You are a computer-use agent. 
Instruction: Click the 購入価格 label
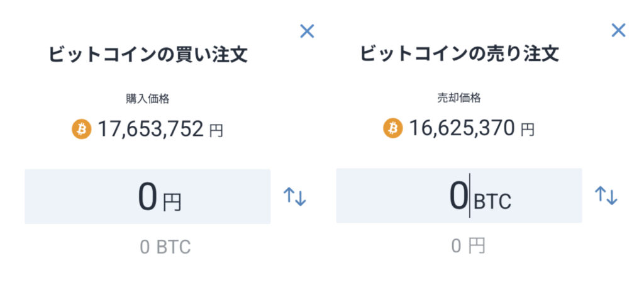tap(147, 98)
